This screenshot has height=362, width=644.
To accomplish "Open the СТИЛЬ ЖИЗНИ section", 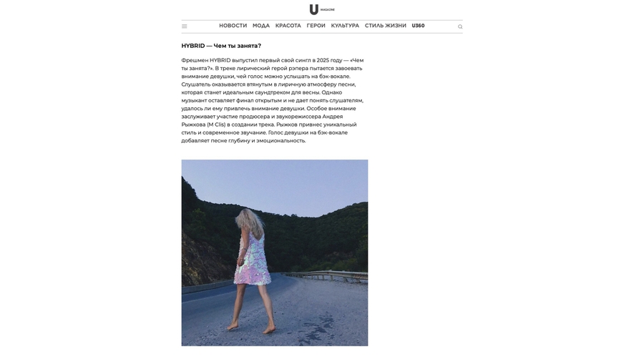I will (385, 26).
